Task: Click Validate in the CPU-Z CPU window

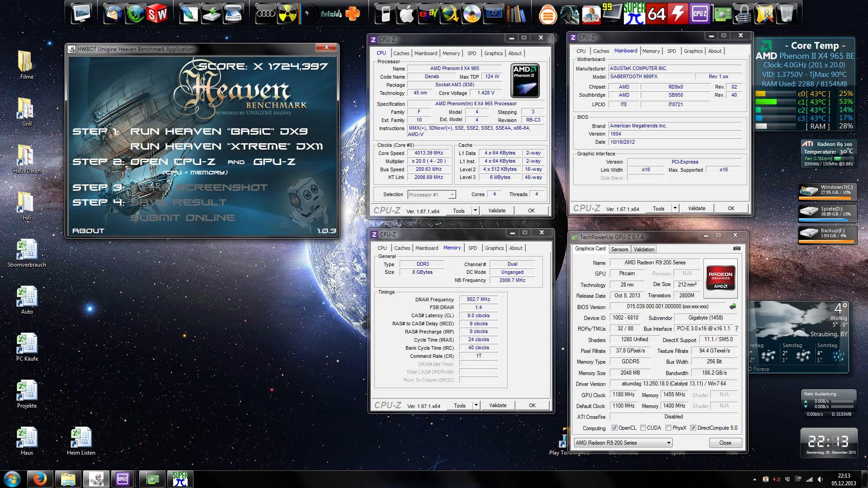Action: tap(497, 211)
